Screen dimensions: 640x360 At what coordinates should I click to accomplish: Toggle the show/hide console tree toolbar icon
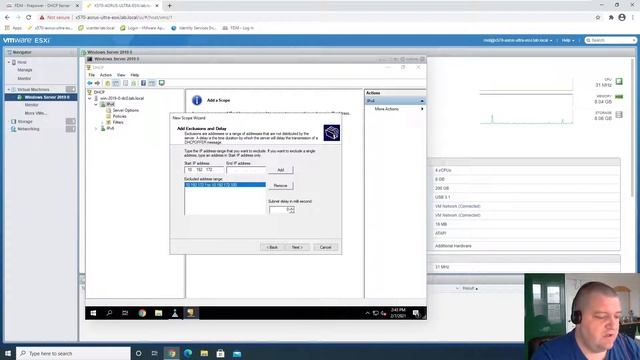(x=116, y=83)
